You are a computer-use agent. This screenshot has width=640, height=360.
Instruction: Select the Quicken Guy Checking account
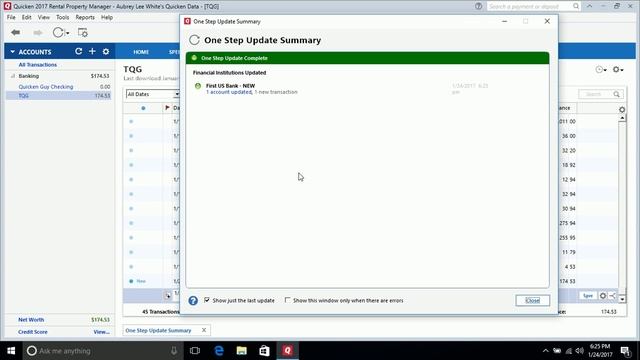click(x=46, y=87)
